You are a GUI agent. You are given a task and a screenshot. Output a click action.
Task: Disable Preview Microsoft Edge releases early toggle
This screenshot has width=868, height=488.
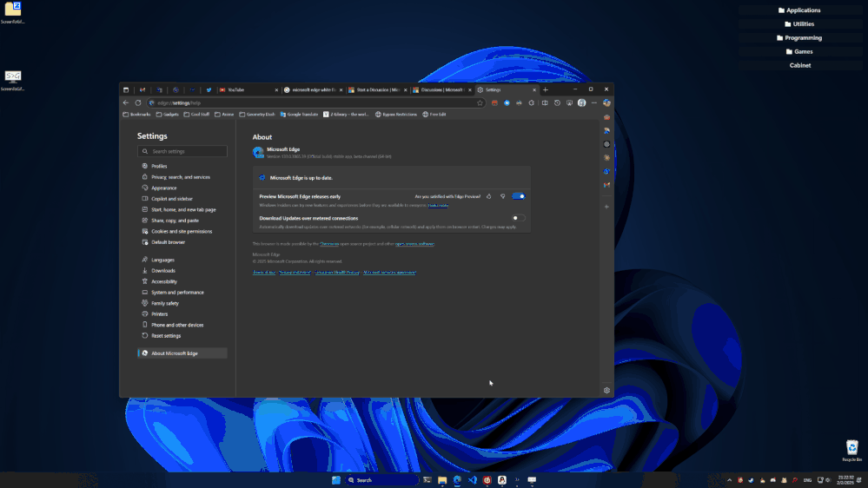pyautogui.click(x=519, y=197)
